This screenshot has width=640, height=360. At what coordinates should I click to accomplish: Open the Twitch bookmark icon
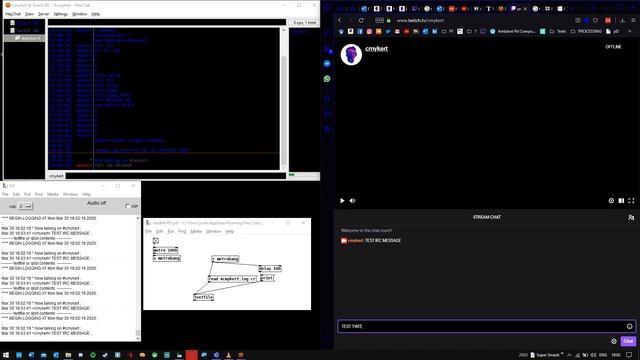483,31
